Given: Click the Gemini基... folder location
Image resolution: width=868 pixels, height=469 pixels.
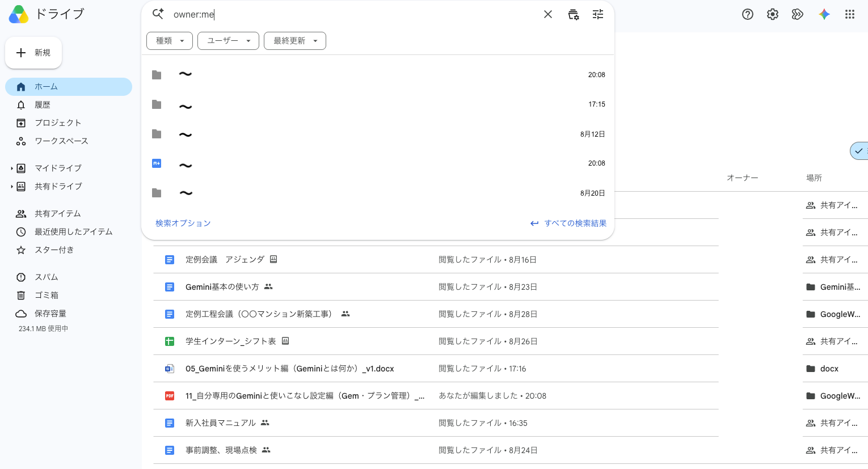Looking at the screenshot, I should [x=833, y=287].
